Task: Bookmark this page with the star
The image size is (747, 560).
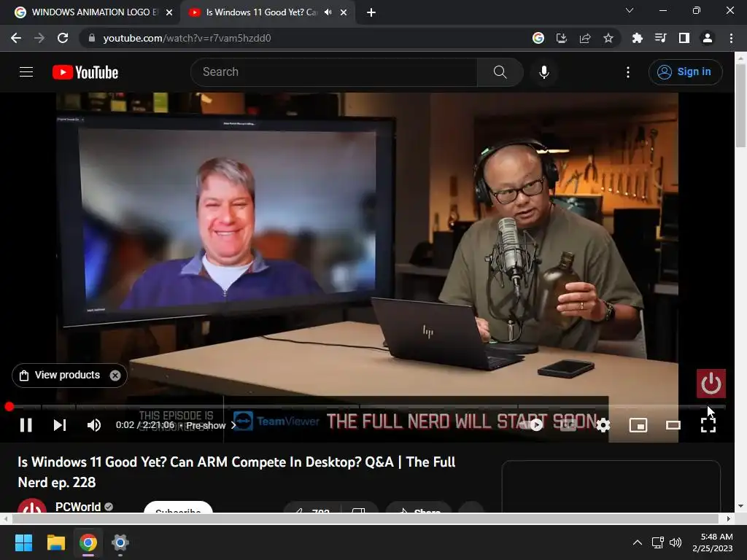Action: coord(608,38)
